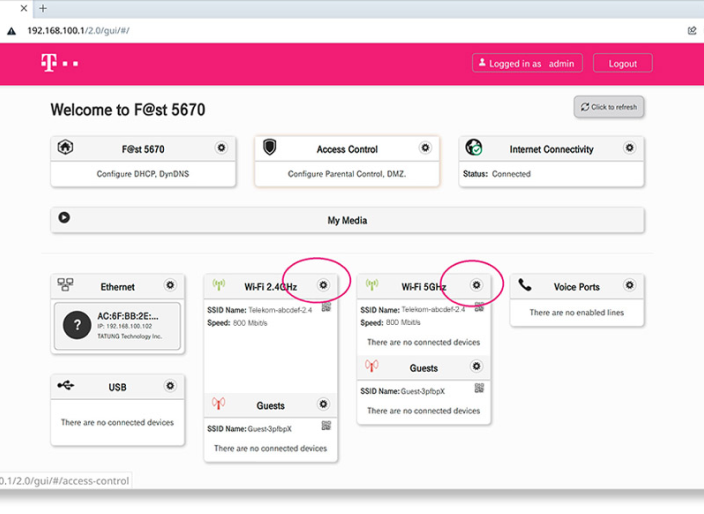Image resolution: width=704 pixels, height=514 pixels.
Task: Open F@st 5670 settings gear
Action: pyautogui.click(x=221, y=148)
